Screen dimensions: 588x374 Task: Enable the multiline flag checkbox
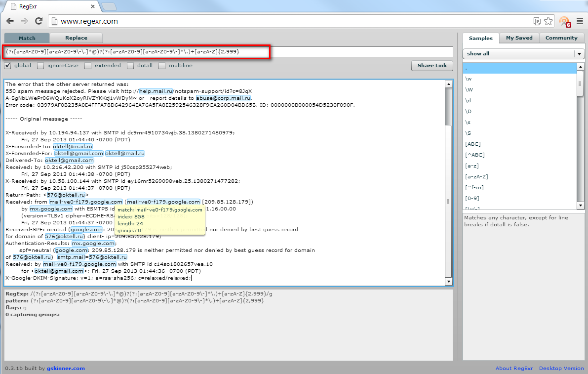pos(162,65)
